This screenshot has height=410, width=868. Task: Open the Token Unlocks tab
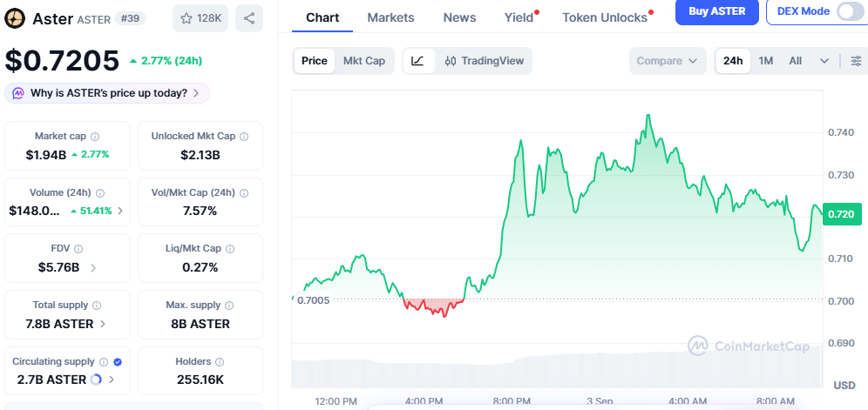pos(605,17)
